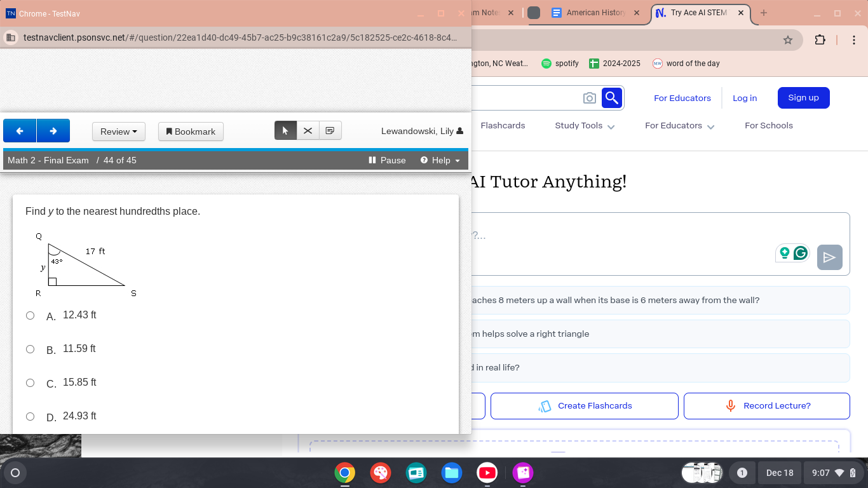Choose answer D, 24.93 ft
The width and height of the screenshot is (868, 488).
point(30,416)
